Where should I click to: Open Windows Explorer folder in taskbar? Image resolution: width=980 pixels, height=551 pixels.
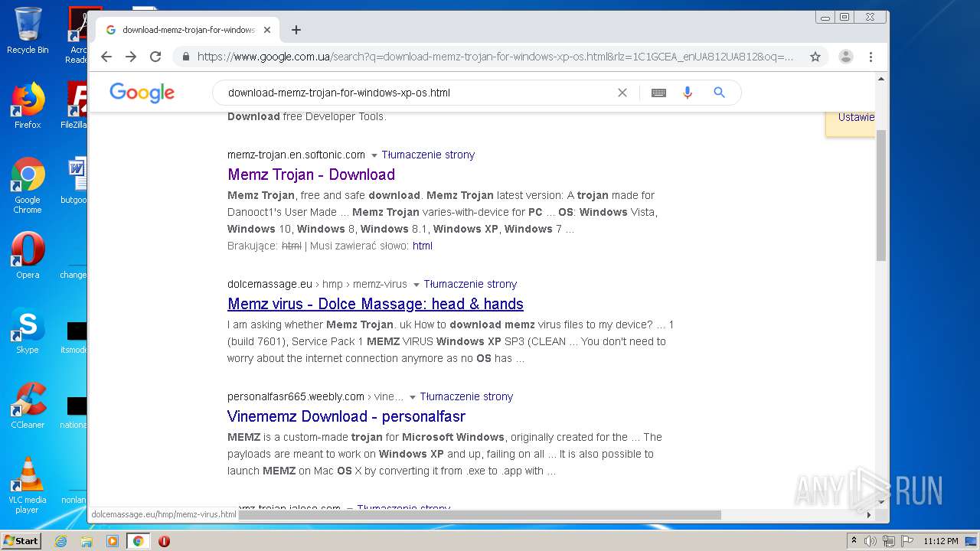[87, 541]
